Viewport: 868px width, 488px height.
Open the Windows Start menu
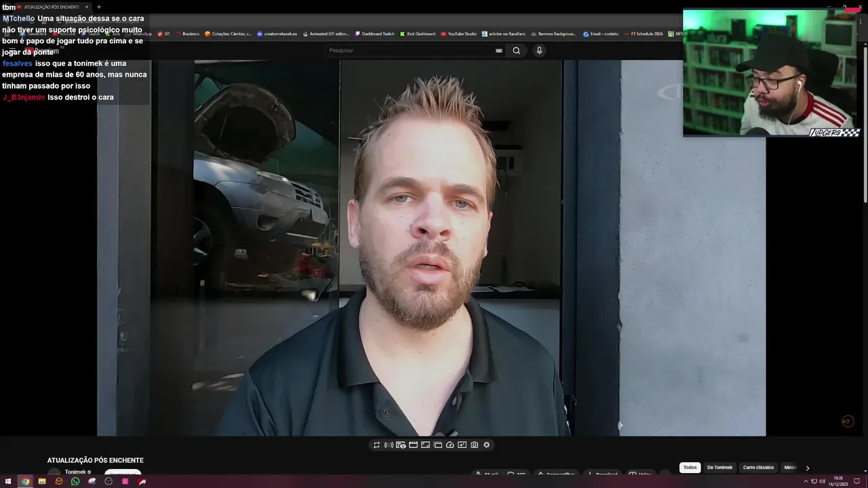point(8,481)
